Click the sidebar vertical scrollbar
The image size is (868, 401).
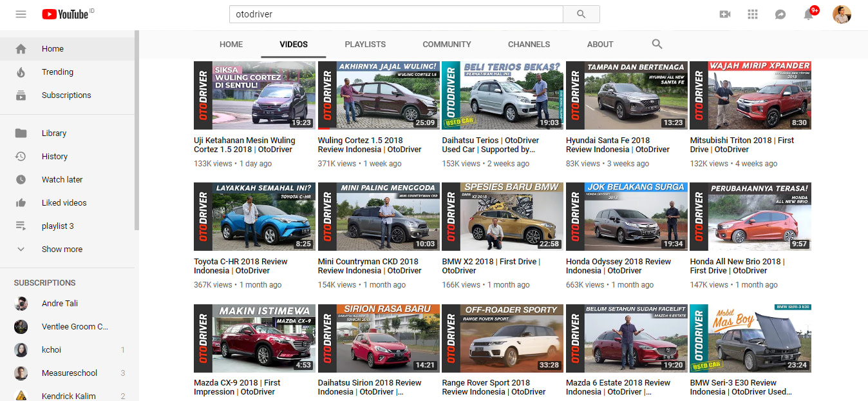click(137, 129)
